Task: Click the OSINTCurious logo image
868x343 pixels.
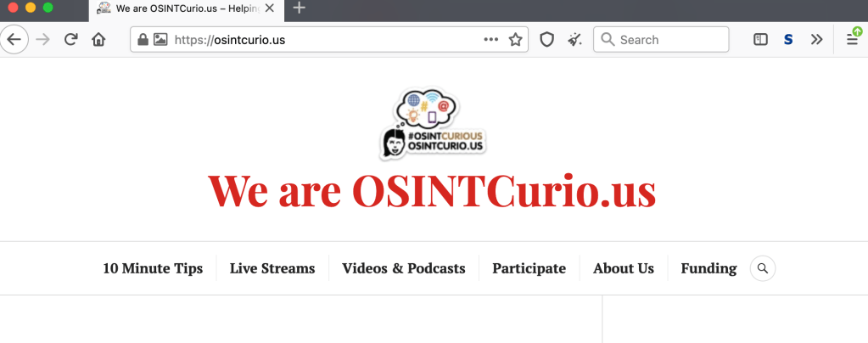Action: [434, 124]
